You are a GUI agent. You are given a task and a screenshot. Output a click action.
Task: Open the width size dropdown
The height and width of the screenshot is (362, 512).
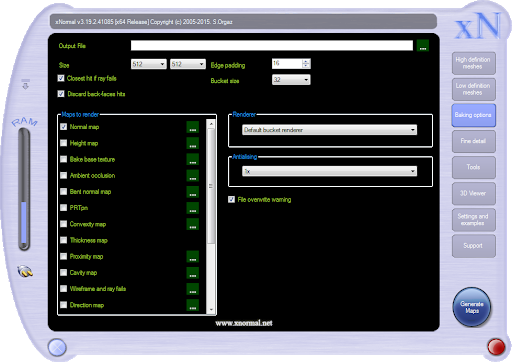click(x=149, y=64)
